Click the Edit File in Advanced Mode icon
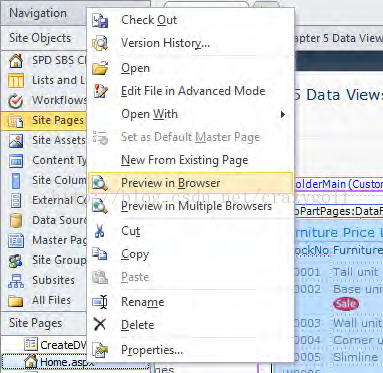 pyautogui.click(x=100, y=91)
